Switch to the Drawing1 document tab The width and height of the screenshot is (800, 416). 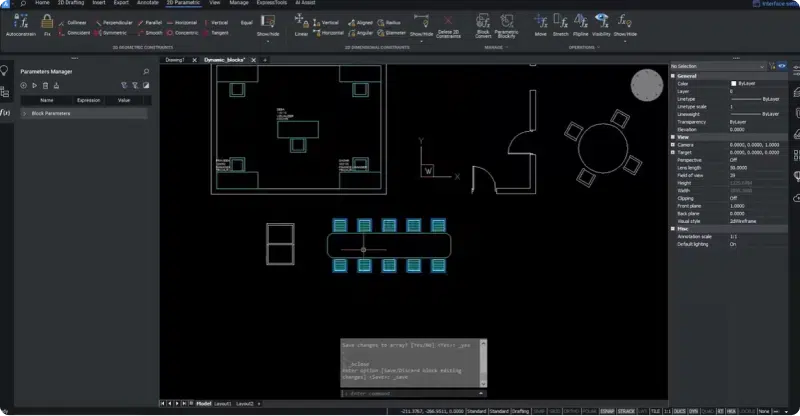point(175,60)
